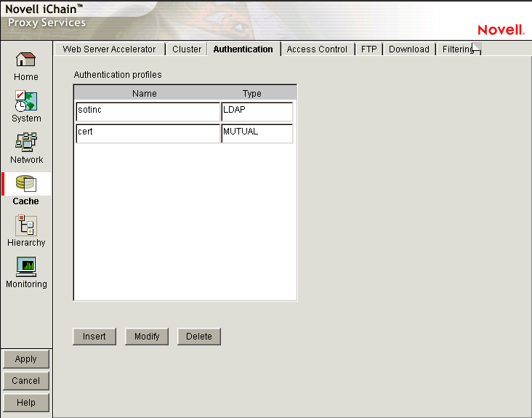Click the LDAP type cell
532x418 pixels.
coord(257,112)
